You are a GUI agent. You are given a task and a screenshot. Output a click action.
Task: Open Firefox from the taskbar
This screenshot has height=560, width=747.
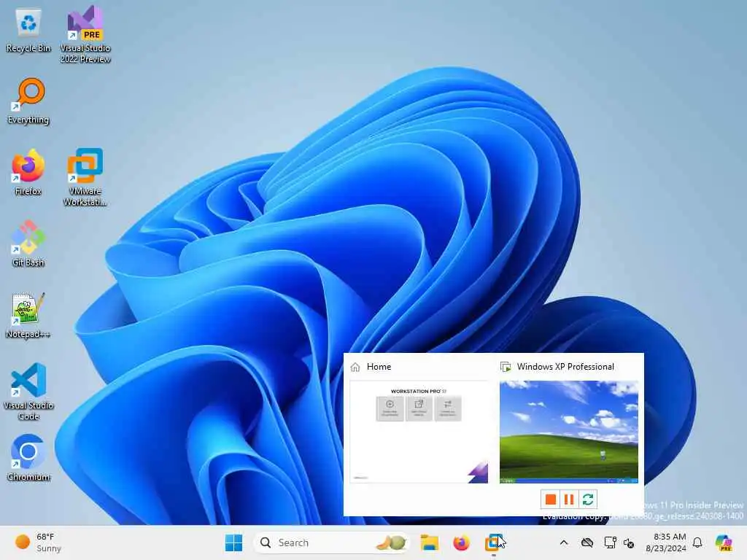pyautogui.click(x=461, y=542)
